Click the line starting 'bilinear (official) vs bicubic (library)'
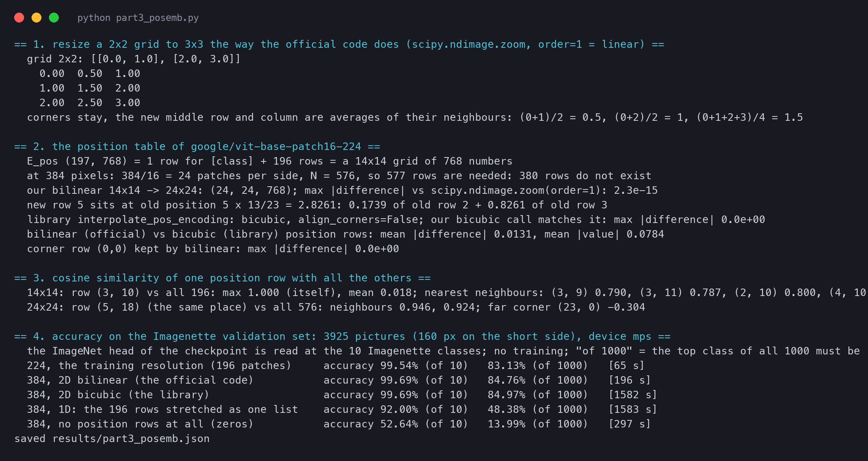868x461 pixels. coord(346,234)
